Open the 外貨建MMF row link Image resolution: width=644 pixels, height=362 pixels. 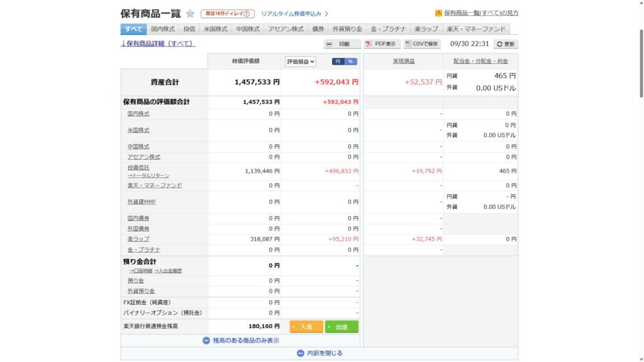pos(142,202)
